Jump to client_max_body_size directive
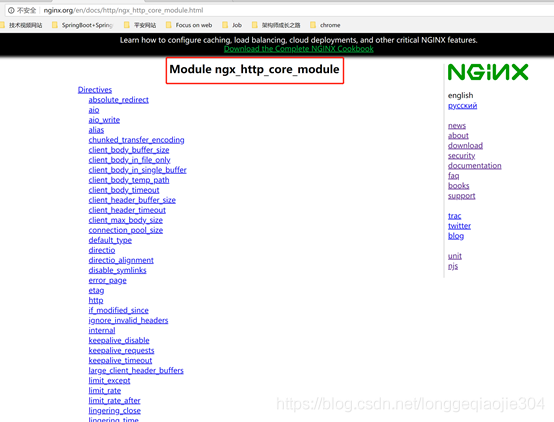Screen dimensions: 554x422 coord(125,220)
